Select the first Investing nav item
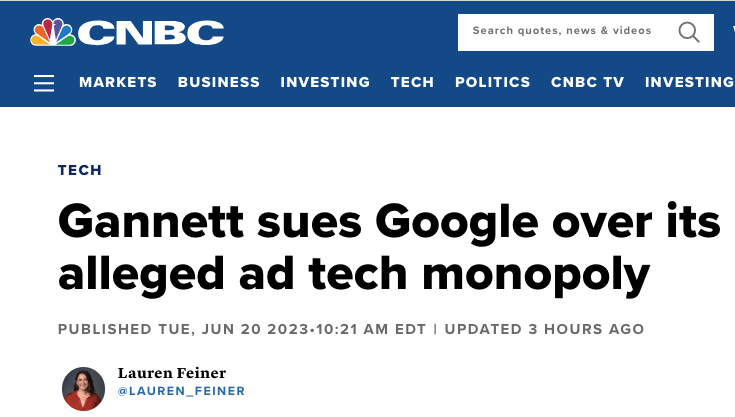Image resolution: width=735 pixels, height=417 pixels. [x=325, y=83]
